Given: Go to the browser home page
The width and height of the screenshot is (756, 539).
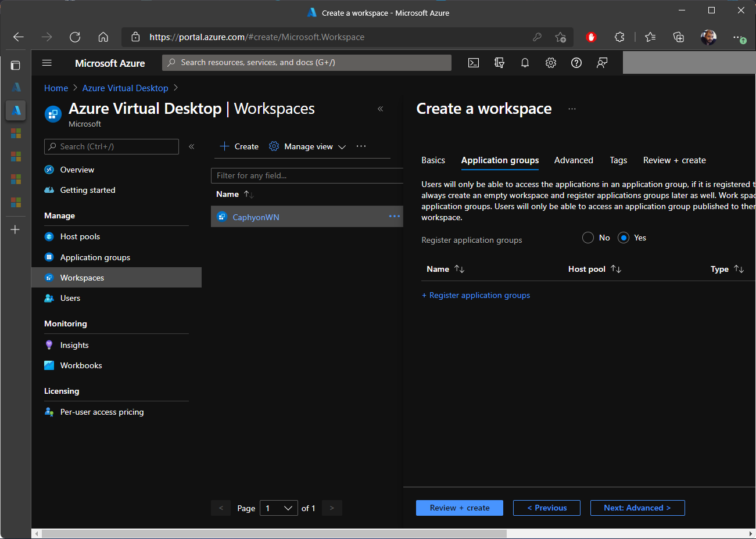Looking at the screenshot, I should coord(103,37).
